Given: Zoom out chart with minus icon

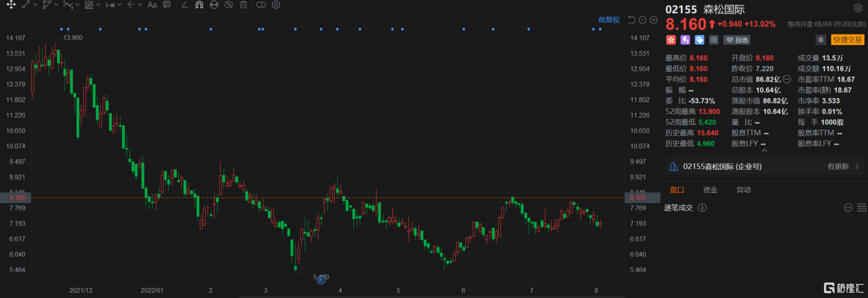Looking at the screenshot, I should point(643,20).
